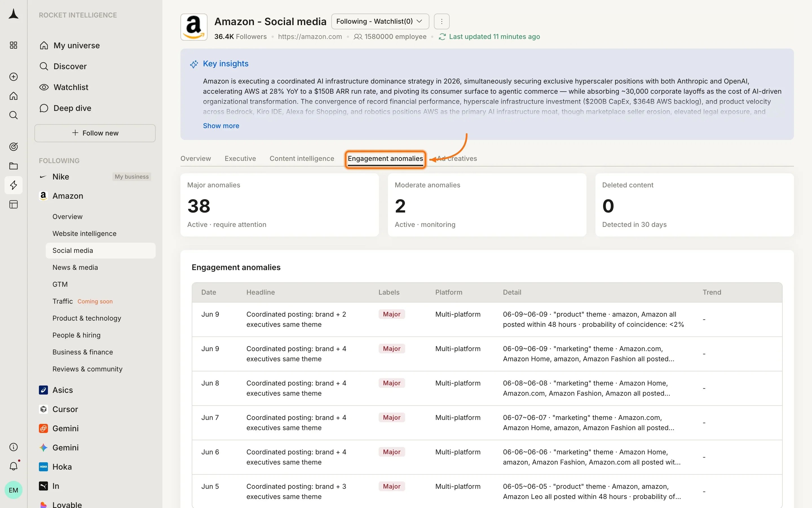Viewport: 812px width, 508px height.
Task: Open People & hiring under Amazon
Action: click(76, 335)
